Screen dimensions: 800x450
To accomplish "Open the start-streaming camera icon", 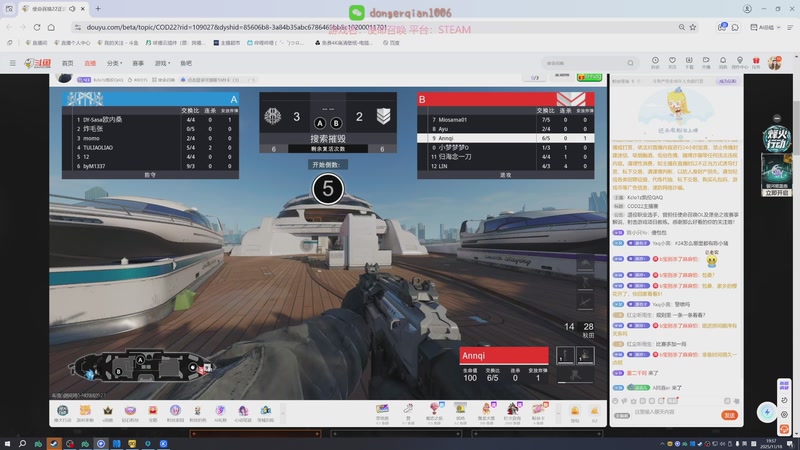I will [x=706, y=62].
